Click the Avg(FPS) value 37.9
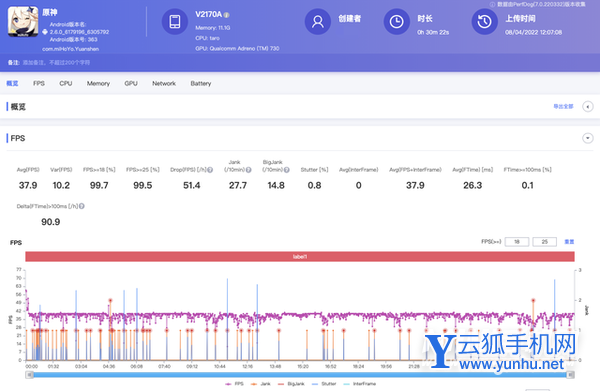Viewport: 600px width, 391px height. (28, 186)
